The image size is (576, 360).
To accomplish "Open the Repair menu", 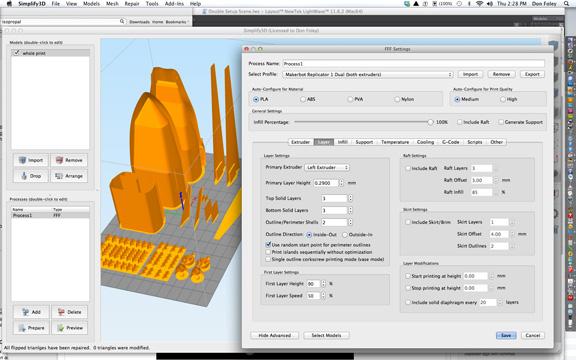I will [132, 4].
